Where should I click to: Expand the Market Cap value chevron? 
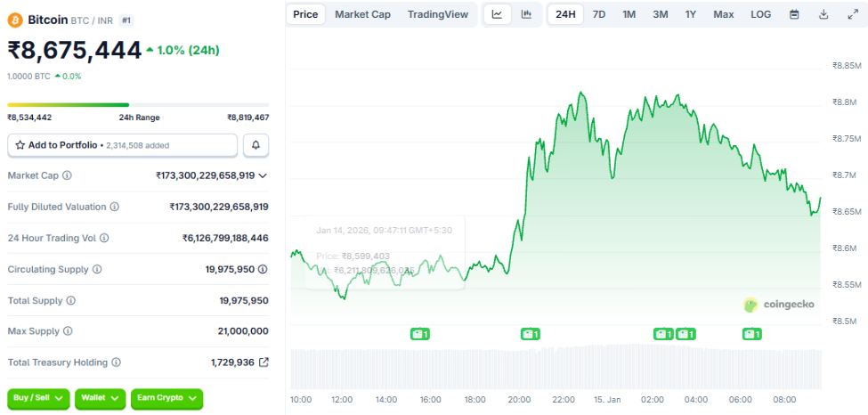(263, 175)
